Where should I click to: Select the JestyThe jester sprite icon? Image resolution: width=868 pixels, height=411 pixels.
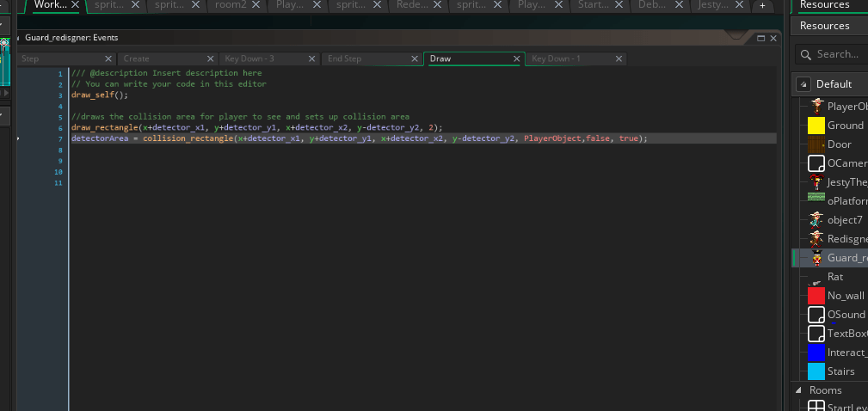[816, 182]
